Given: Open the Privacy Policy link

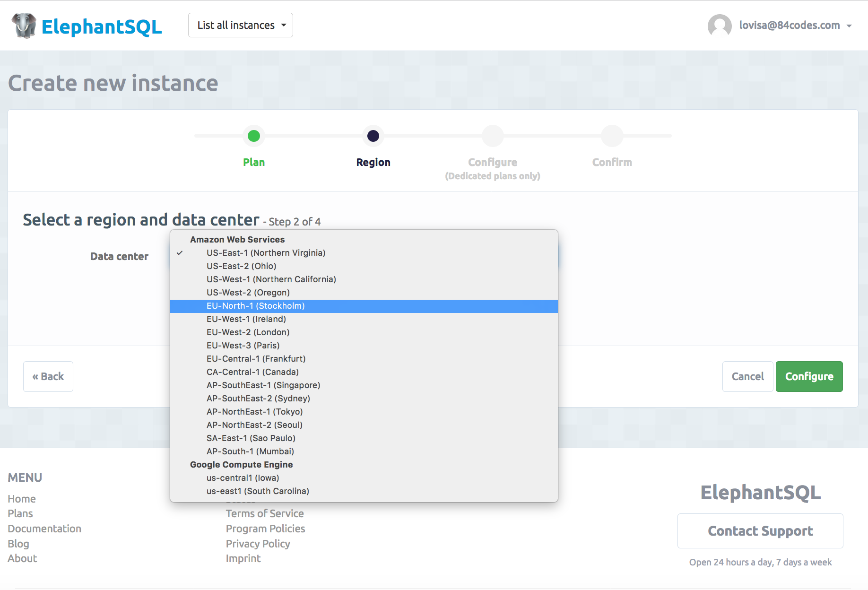Looking at the screenshot, I should (x=258, y=544).
